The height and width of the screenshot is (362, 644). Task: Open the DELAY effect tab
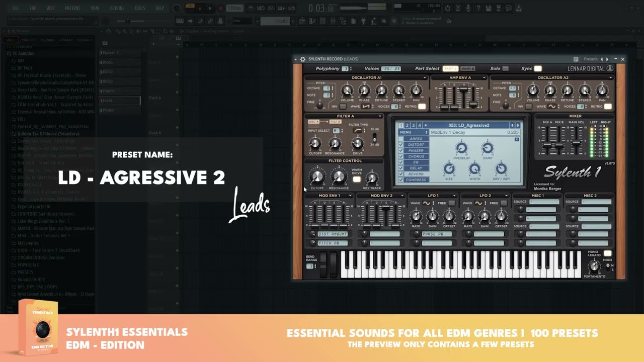416,168
